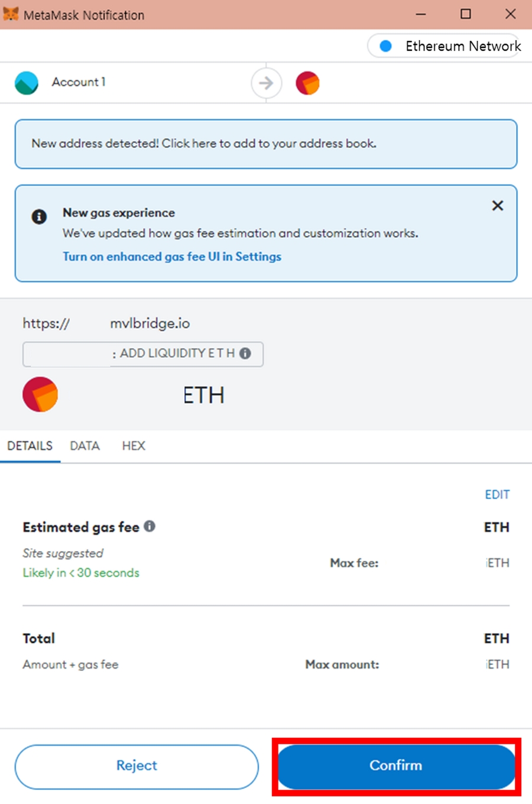Click the arrow icon between accounts
The height and width of the screenshot is (804, 532).
pos(266,83)
